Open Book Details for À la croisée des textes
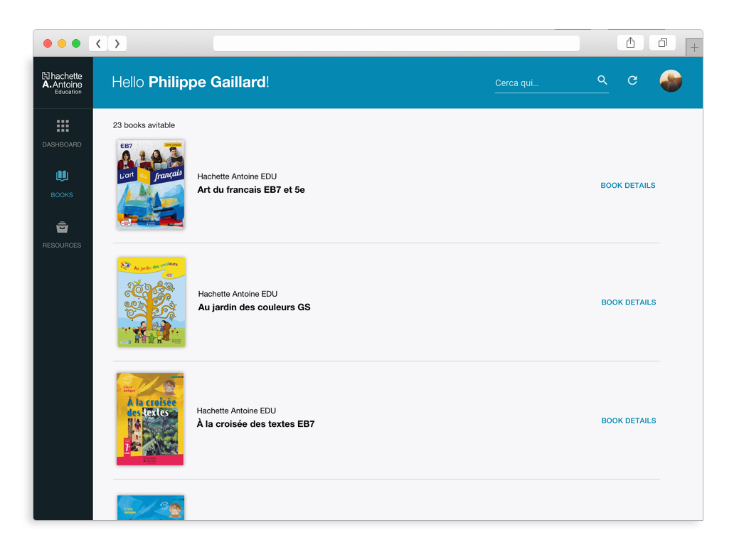The height and width of the screenshot is (560, 739). pos(628,421)
